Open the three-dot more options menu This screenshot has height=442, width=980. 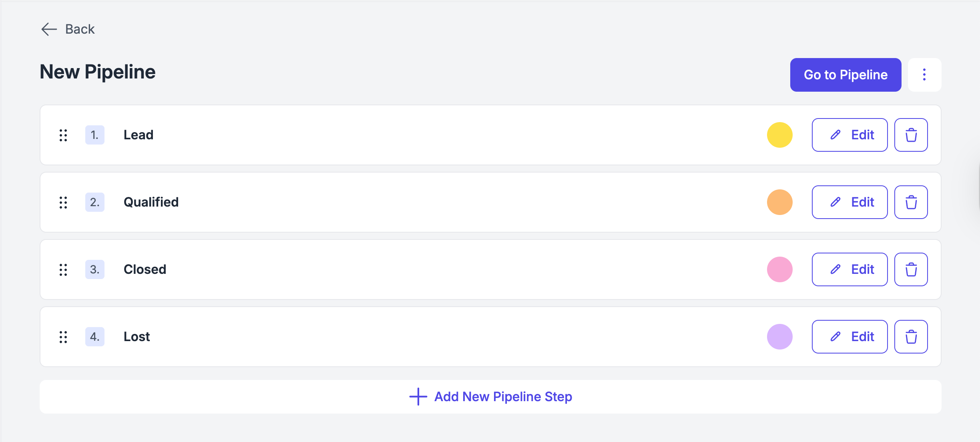pos(924,75)
